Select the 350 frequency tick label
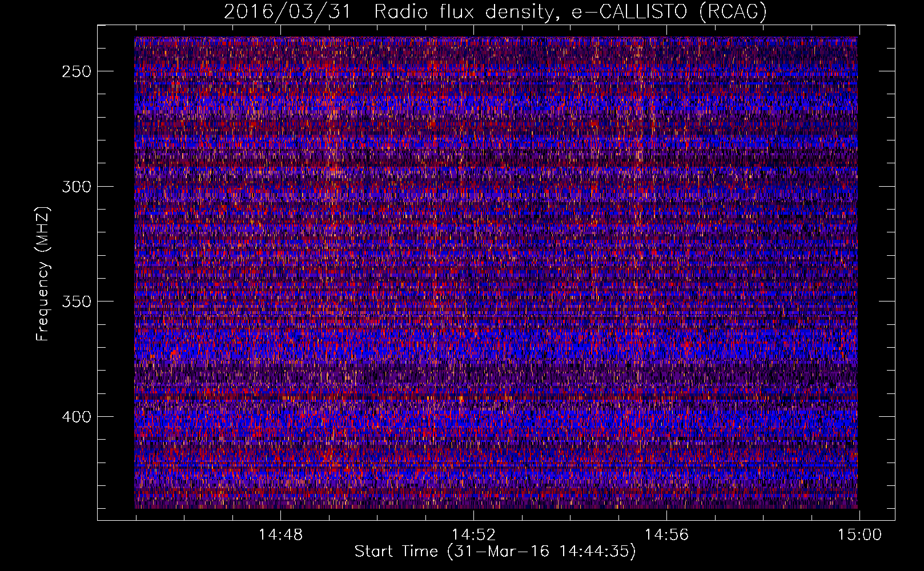 pos(77,301)
